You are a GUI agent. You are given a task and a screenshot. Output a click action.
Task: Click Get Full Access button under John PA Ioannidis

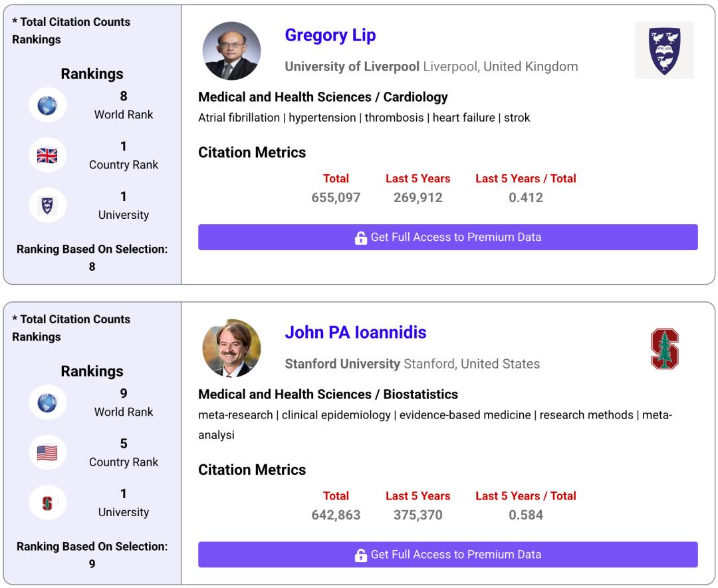[447, 555]
